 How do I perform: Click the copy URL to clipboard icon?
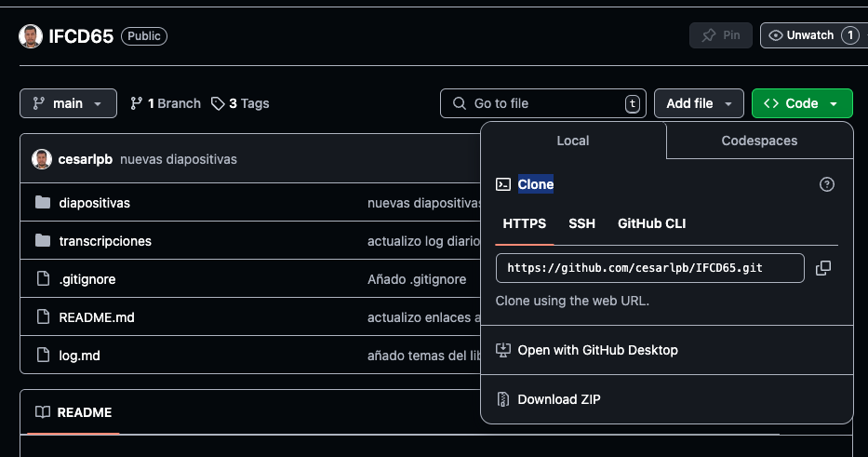pyautogui.click(x=823, y=268)
